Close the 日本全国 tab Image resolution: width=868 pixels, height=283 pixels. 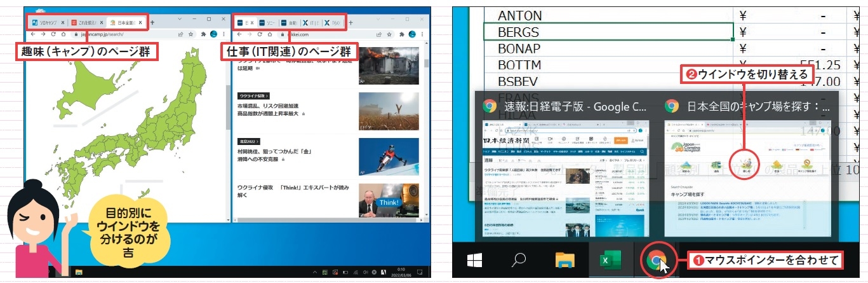point(141,22)
